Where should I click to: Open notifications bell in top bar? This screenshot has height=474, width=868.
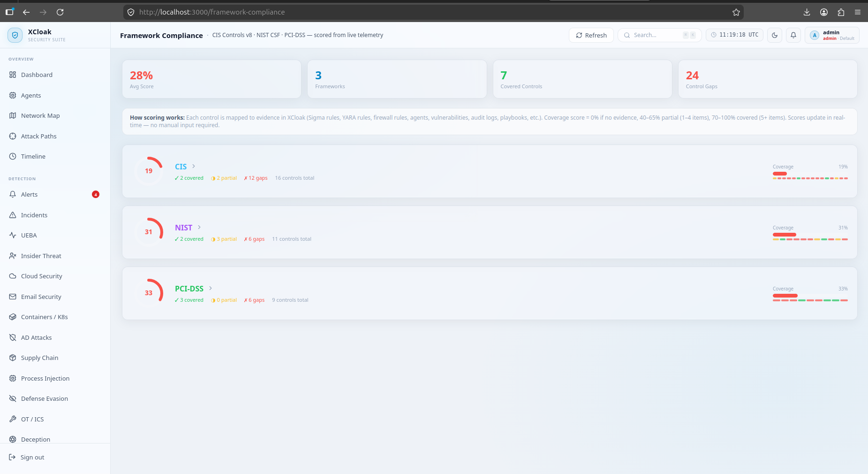pyautogui.click(x=793, y=35)
